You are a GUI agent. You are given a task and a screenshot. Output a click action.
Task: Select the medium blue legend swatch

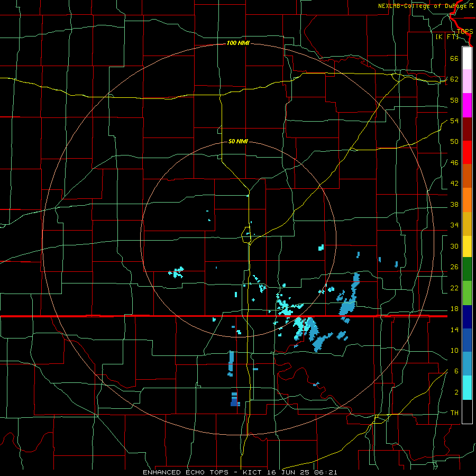point(467,340)
